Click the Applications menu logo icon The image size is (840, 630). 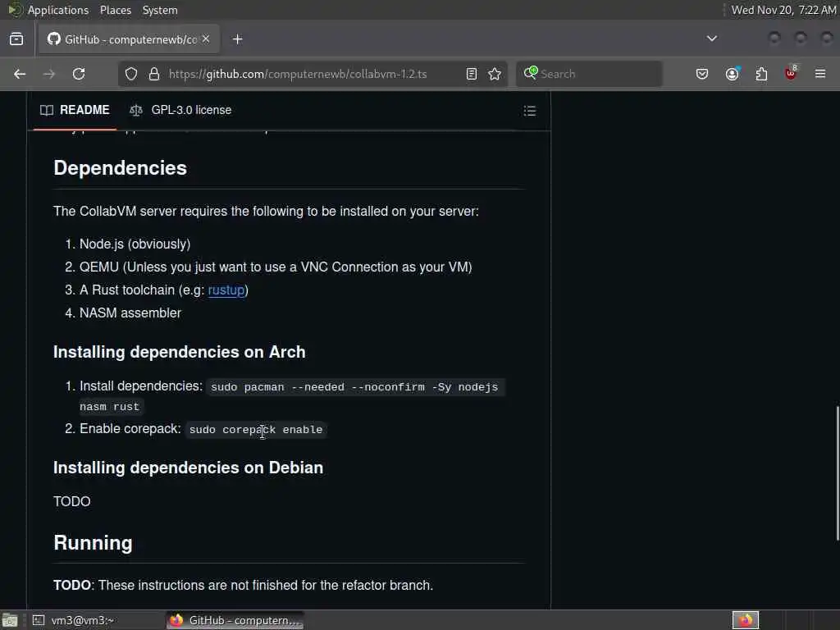pyautogui.click(x=15, y=10)
